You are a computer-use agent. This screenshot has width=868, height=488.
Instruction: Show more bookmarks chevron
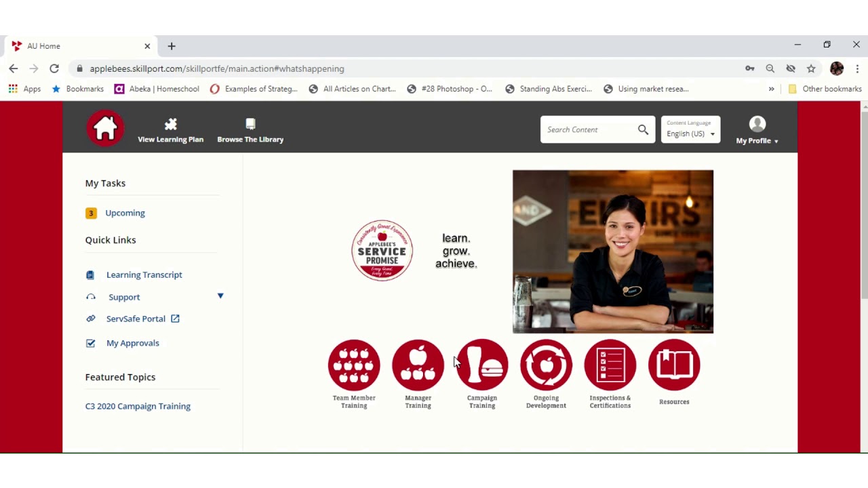tap(771, 89)
